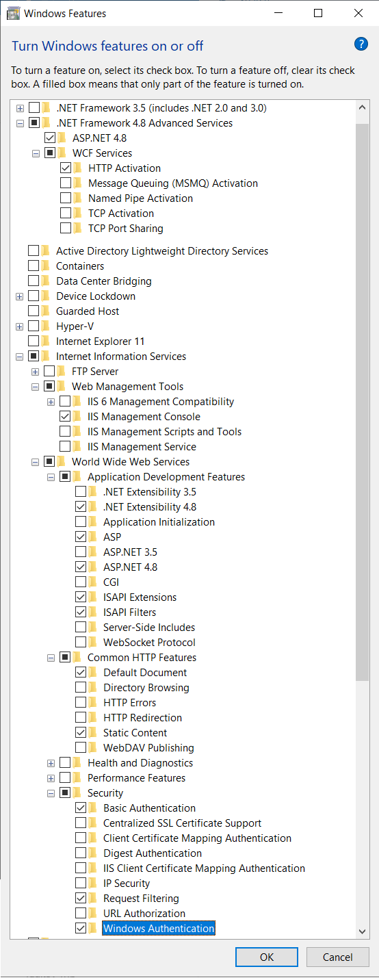
Task: Select the Windows Authentication row label
Action: click(159, 929)
